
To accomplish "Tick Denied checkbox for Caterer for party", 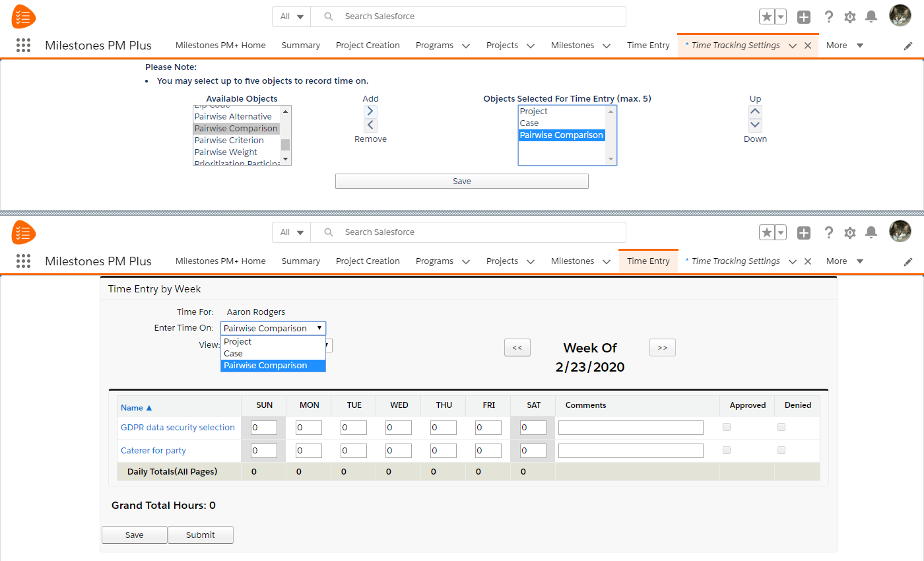I will [781, 450].
